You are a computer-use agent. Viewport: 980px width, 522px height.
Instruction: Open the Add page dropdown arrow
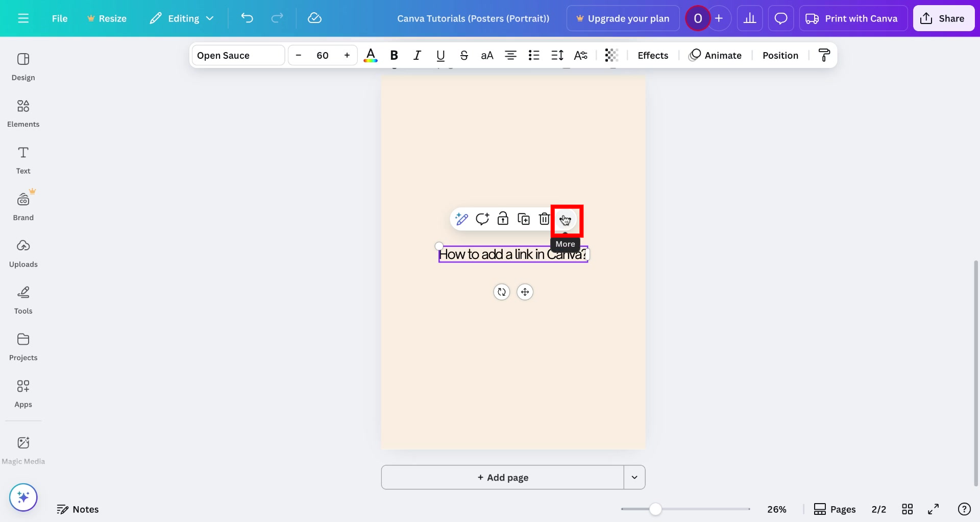pos(634,477)
